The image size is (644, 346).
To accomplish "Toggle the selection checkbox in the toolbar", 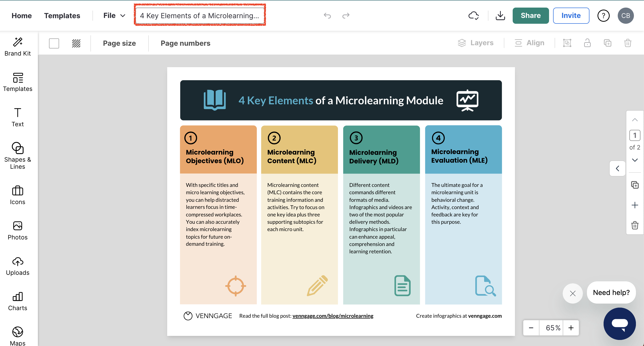I will pyautogui.click(x=54, y=43).
